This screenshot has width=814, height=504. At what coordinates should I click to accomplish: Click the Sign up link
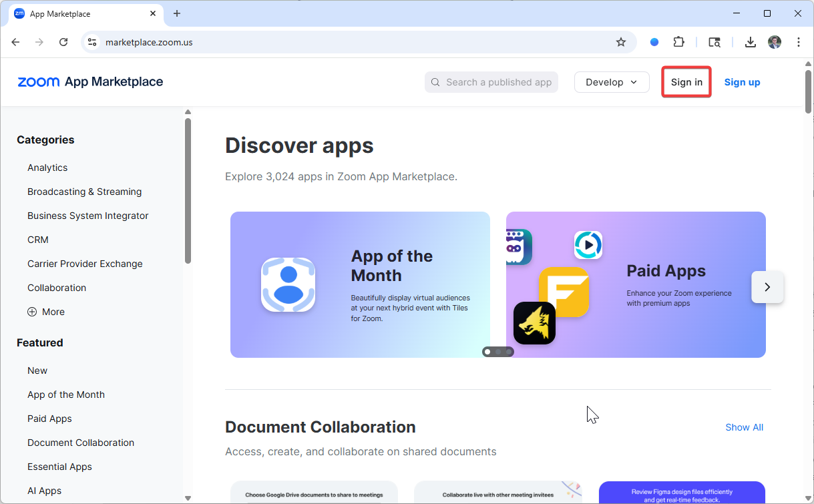[742, 82]
